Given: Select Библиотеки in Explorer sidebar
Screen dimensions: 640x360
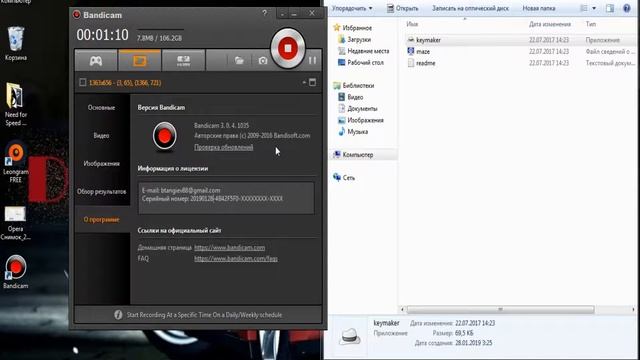Looking at the screenshot, I should (353, 85).
